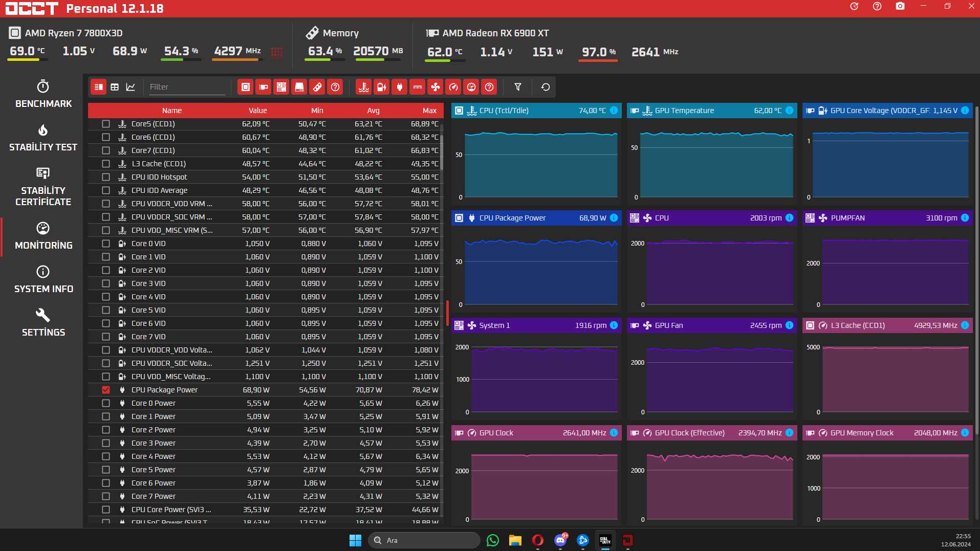Check the L3 Cache (CCD1) row checkbox
Screen dimensions: 980x551
point(106,164)
